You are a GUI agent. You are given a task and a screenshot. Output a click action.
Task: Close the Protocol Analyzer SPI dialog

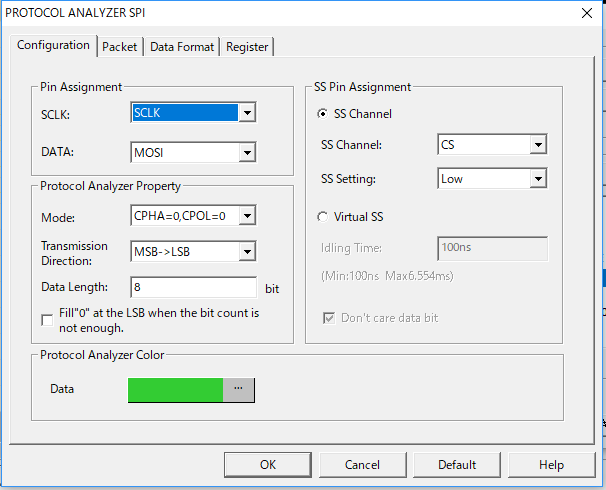(x=587, y=13)
